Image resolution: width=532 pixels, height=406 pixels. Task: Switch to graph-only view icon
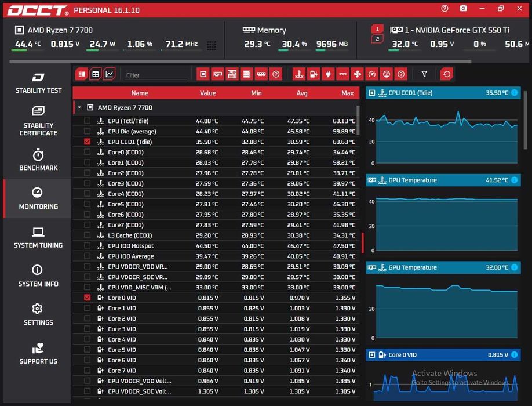coord(110,74)
